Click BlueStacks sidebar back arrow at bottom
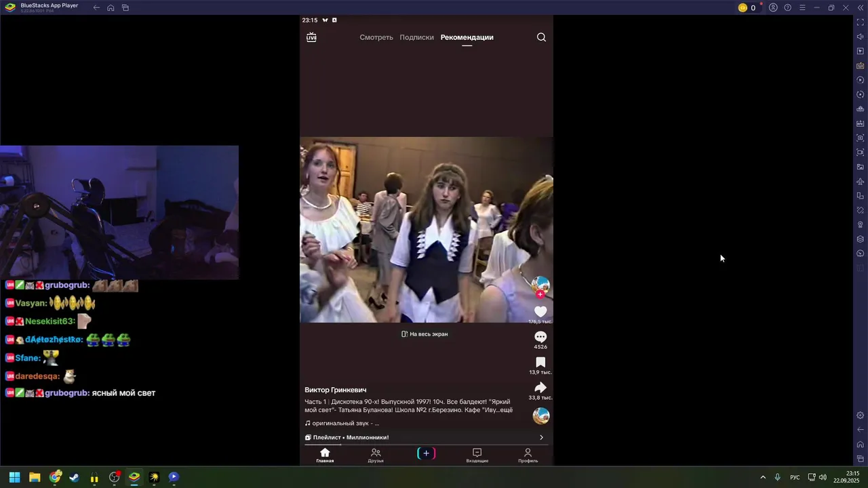868x488 pixels. (861, 430)
